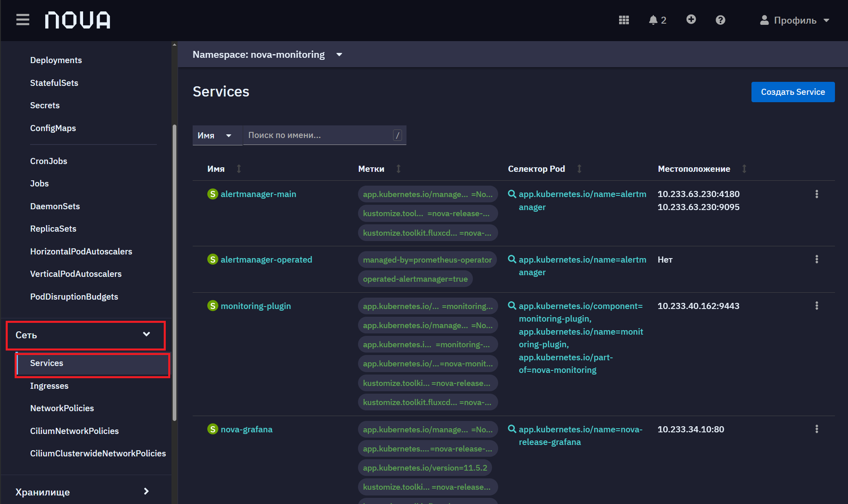848x504 pixels.
Task: Click the managed-by=prometheus-operator label
Action: pos(427,260)
